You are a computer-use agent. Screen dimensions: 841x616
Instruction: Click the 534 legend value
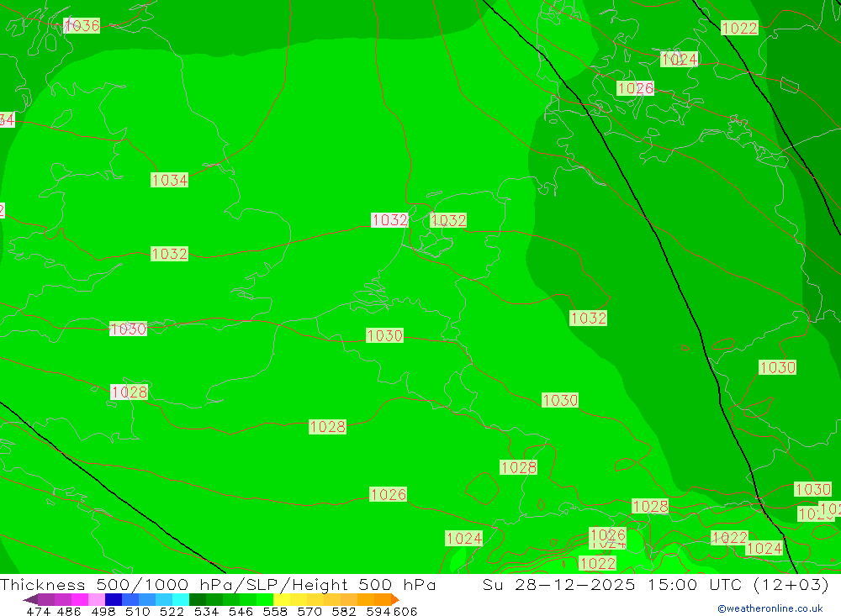(207, 611)
